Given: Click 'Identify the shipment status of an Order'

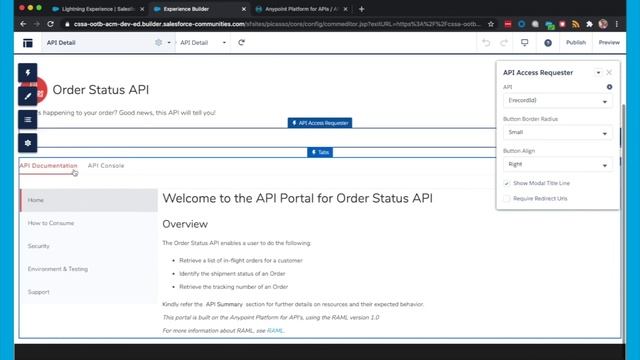Looking at the screenshot, I should click(232, 274).
